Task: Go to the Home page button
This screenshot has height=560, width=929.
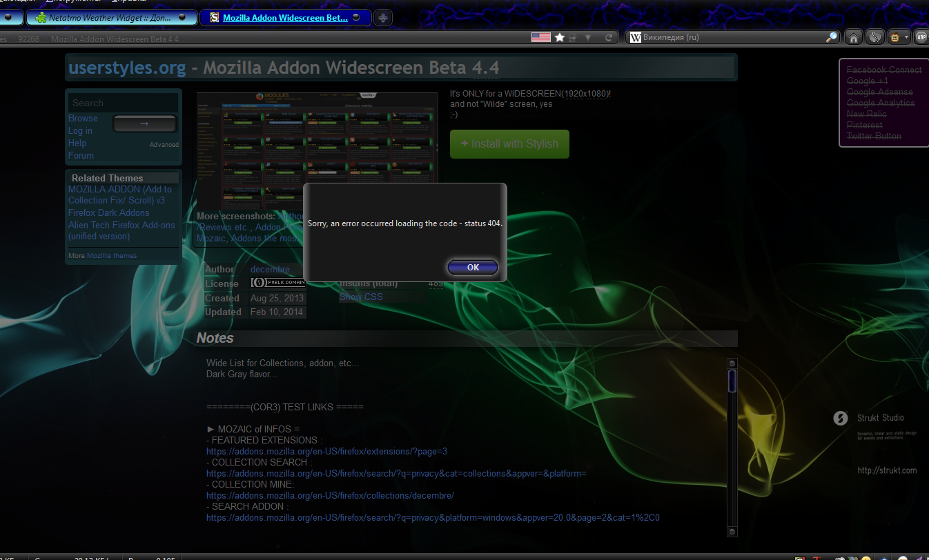Action: click(x=854, y=37)
